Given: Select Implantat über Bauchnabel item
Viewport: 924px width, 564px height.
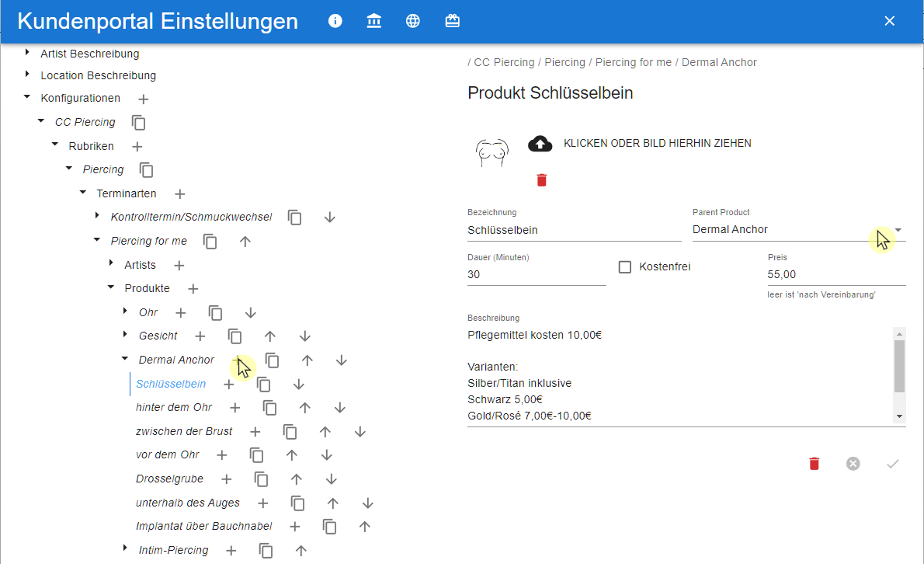Looking at the screenshot, I should pos(204,526).
